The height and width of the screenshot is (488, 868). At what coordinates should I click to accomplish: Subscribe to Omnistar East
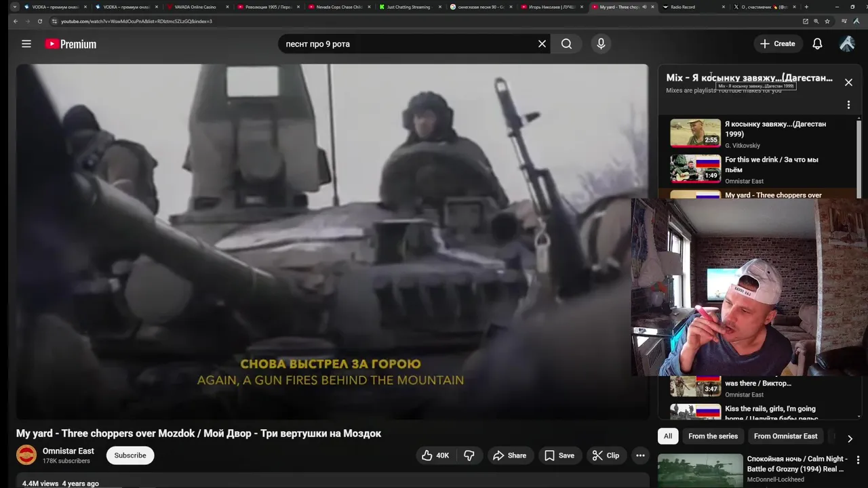[130, 455]
